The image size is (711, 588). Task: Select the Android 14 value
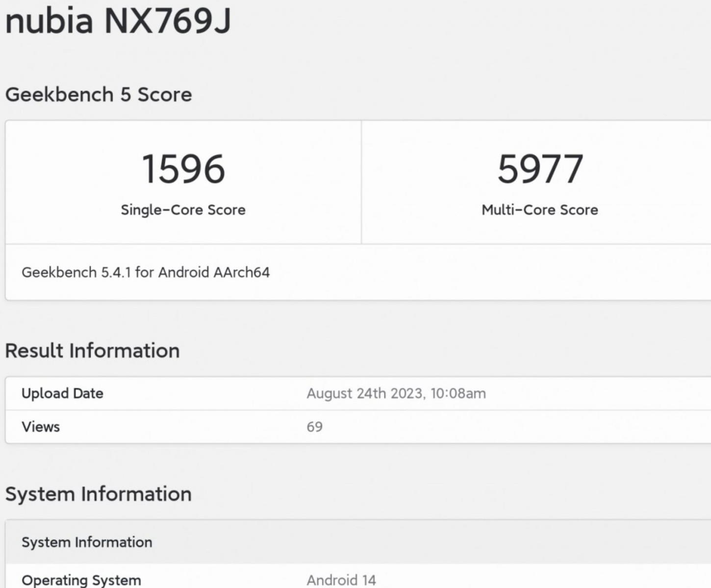[x=341, y=580]
